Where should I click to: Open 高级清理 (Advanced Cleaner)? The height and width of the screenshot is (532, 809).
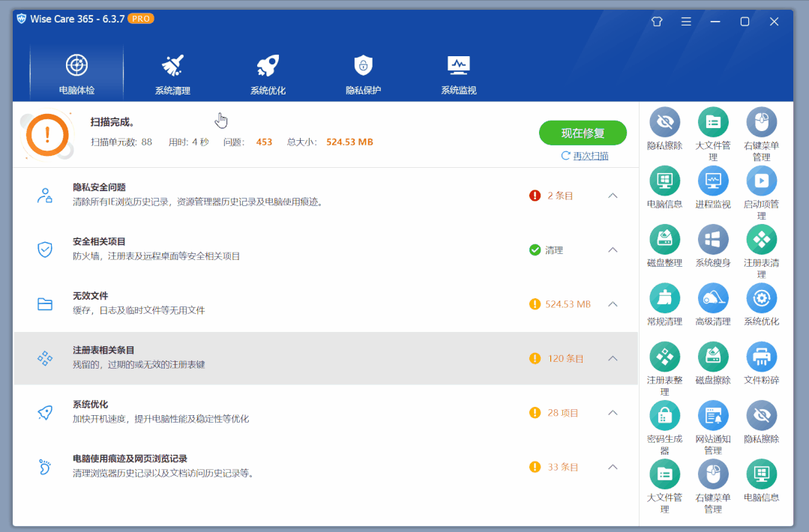click(x=712, y=297)
